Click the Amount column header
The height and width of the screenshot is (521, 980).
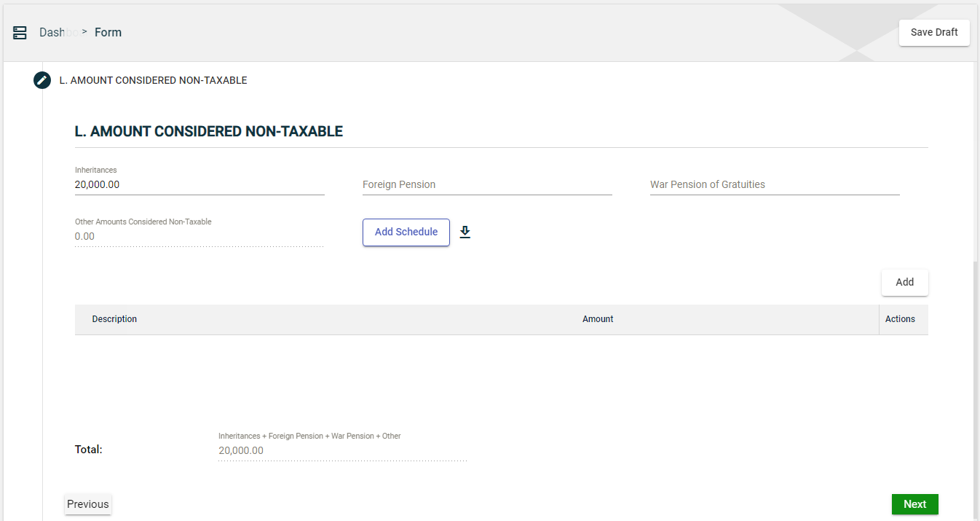598,319
